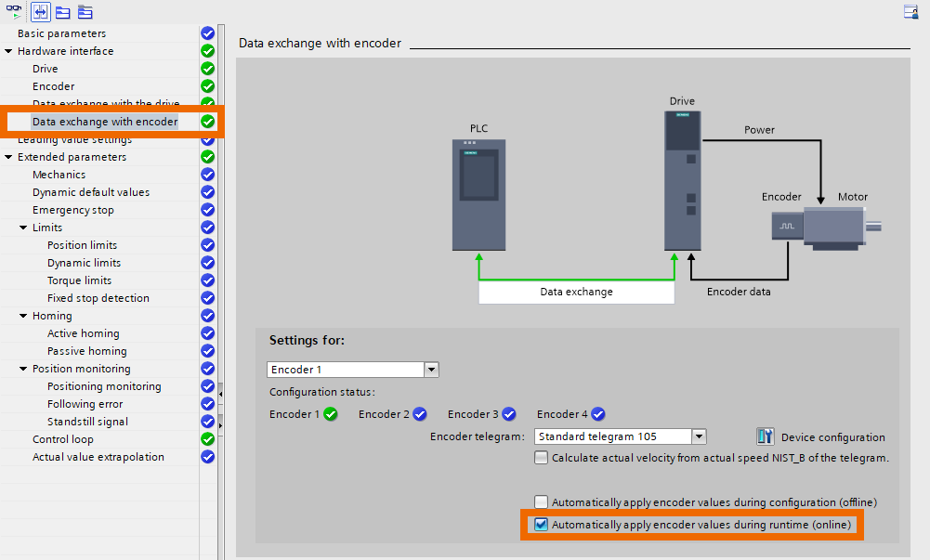The width and height of the screenshot is (930, 560).
Task: Click the rightmost folder toolbar icon
Action: [85, 12]
